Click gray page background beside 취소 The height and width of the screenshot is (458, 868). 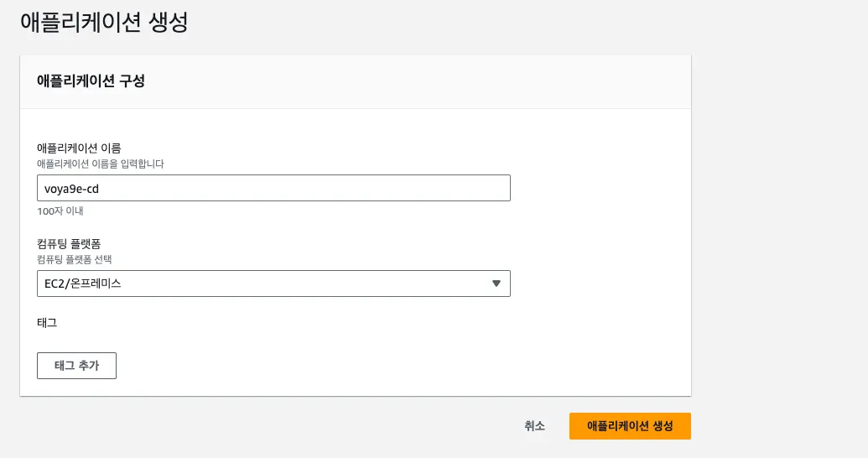pos(335,426)
